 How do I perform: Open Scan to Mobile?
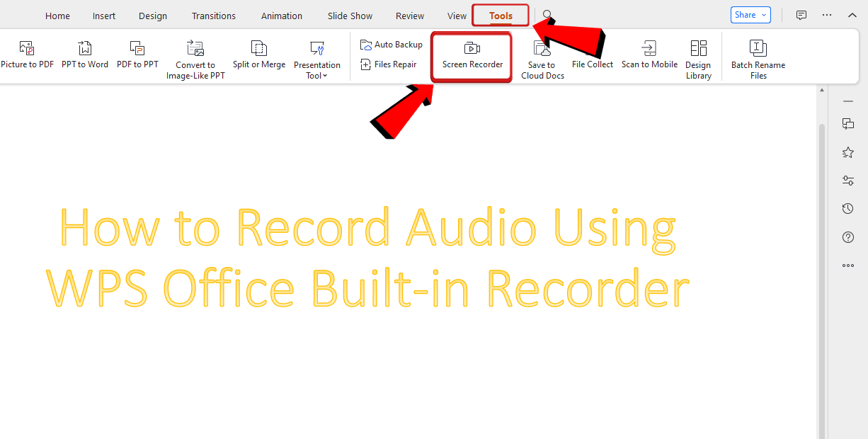[x=649, y=57]
